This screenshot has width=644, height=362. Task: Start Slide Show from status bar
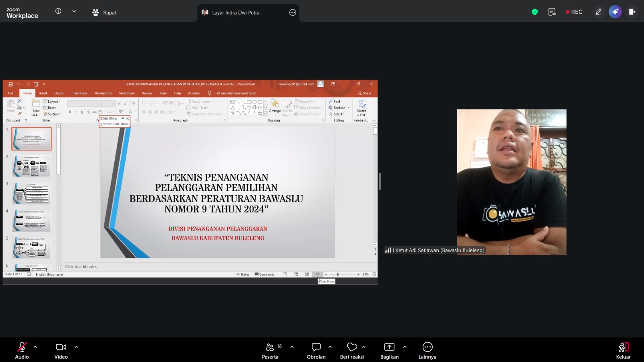point(318,274)
